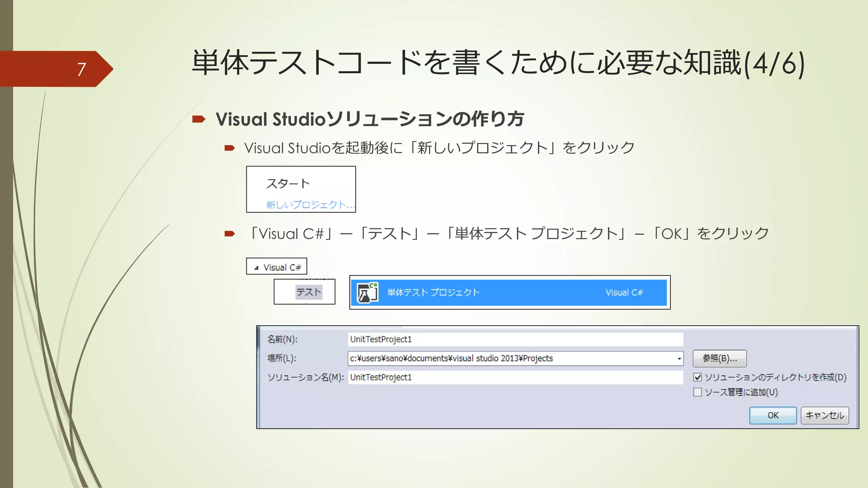Click the Visual C# label in template row

[x=624, y=292]
